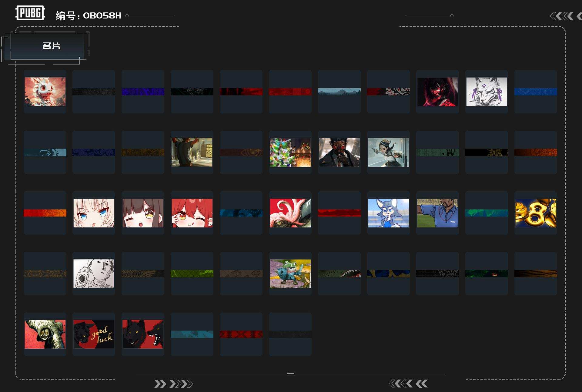Pick the octopus tentacles on red nameplate

(290, 213)
